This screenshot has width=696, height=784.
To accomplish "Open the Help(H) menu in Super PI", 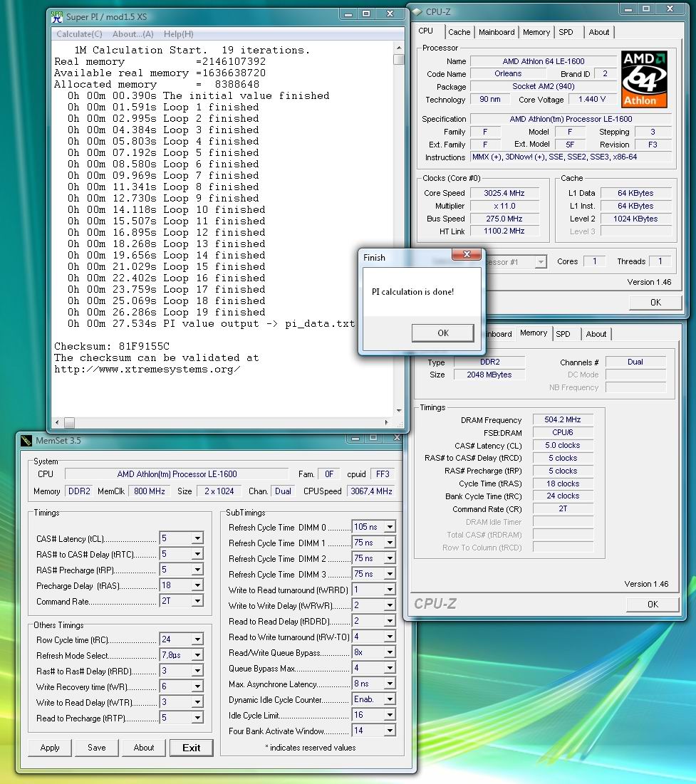I will [179, 34].
